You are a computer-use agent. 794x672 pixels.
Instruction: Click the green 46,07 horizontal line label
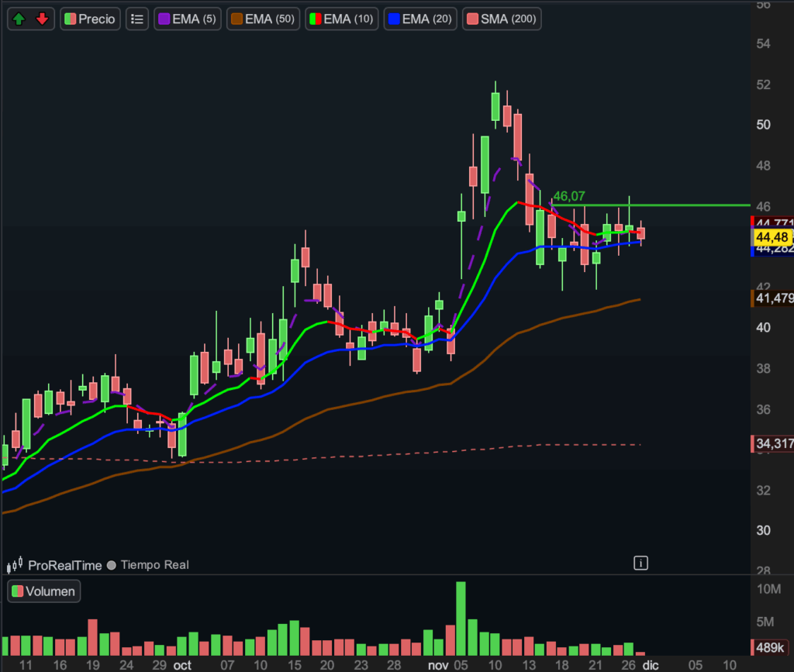(x=568, y=197)
